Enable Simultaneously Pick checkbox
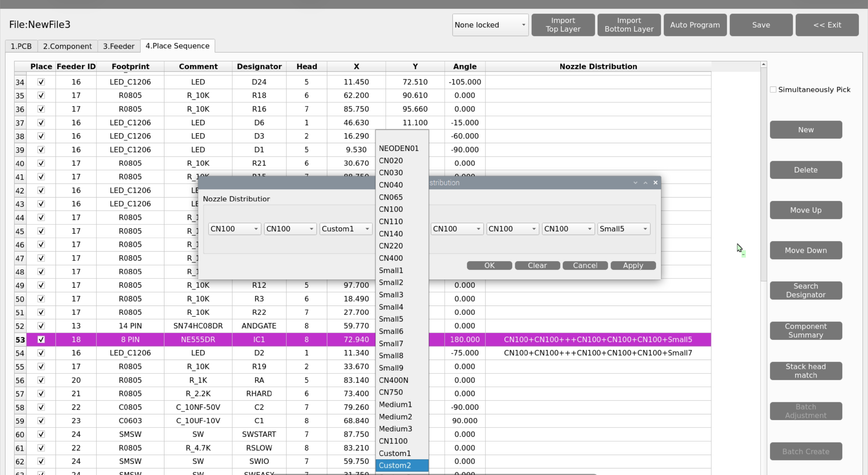The height and width of the screenshot is (475, 868). tap(773, 90)
